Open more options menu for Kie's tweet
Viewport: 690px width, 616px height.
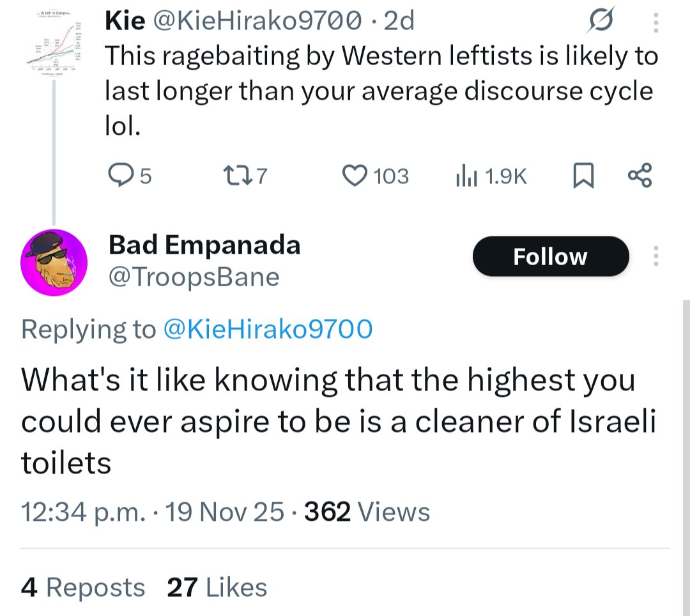click(x=655, y=23)
